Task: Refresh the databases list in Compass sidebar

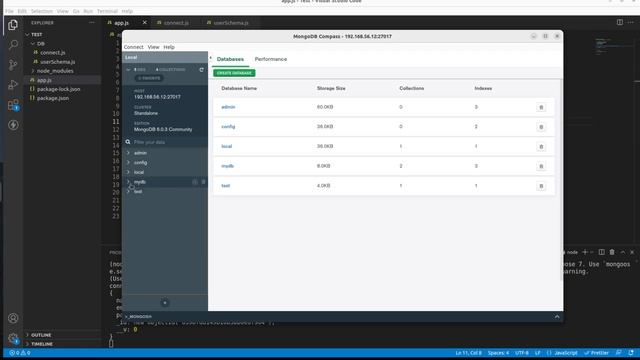Action: pos(201,70)
